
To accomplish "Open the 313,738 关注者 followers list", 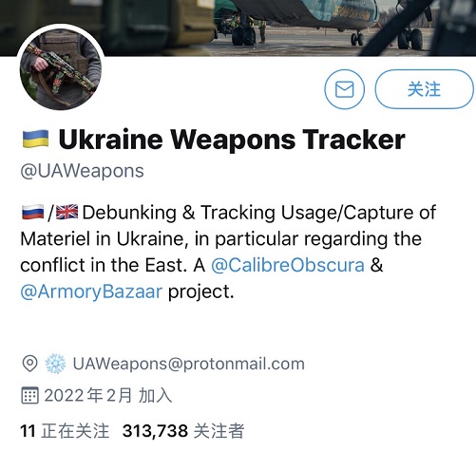I will tap(183, 431).
